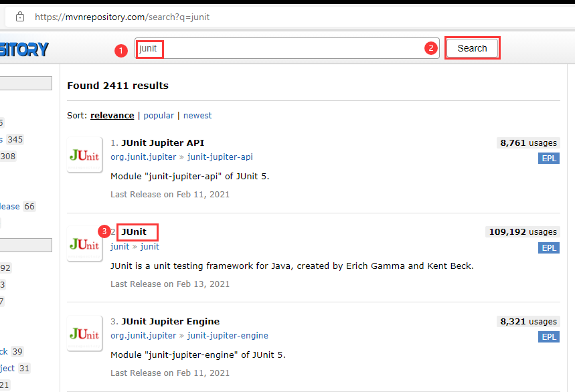Focus the junit search input field
Viewport: 575px width, 392px height.
pyautogui.click(x=287, y=48)
